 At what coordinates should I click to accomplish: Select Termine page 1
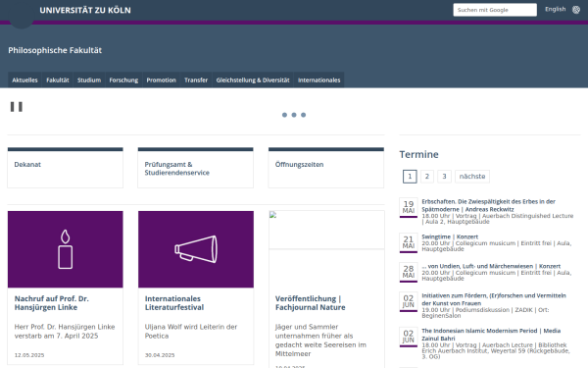(410, 176)
